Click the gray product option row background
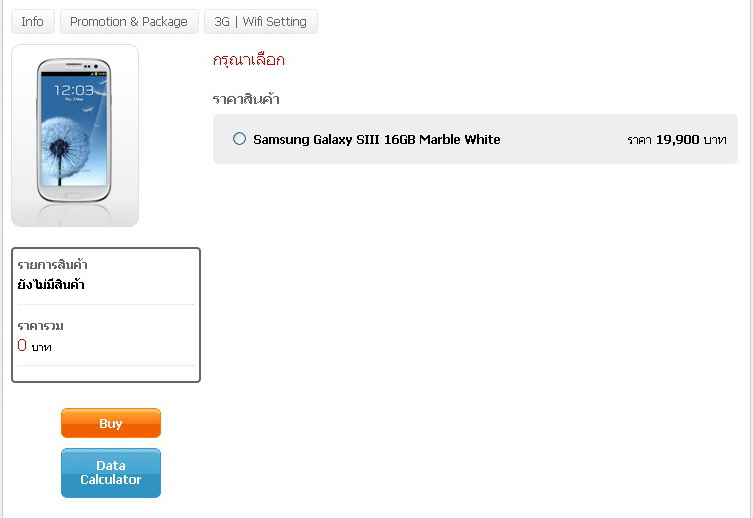Viewport: 753px width, 518px height. point(475,139)
